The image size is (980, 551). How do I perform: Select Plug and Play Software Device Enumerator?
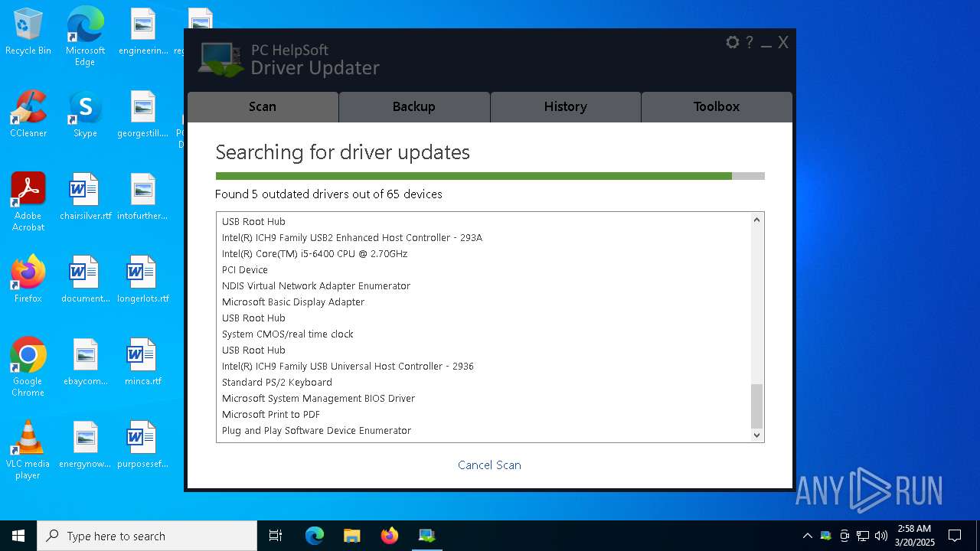point(316,430)
